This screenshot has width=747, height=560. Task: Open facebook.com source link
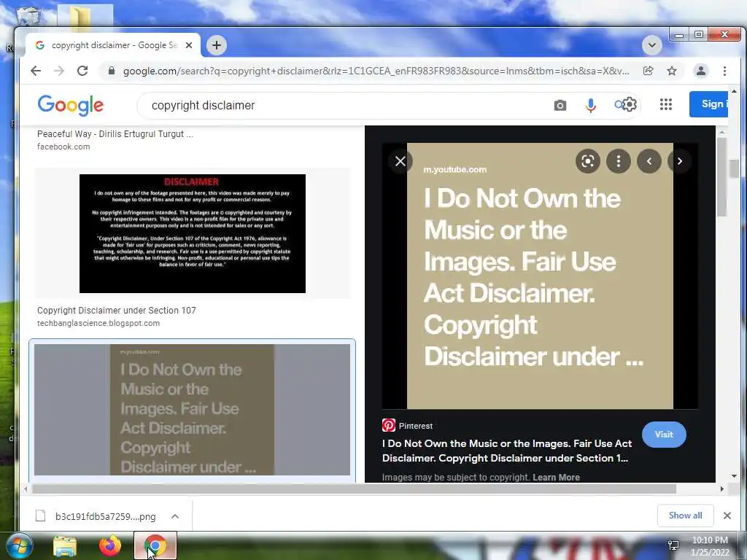coord(63,147)
